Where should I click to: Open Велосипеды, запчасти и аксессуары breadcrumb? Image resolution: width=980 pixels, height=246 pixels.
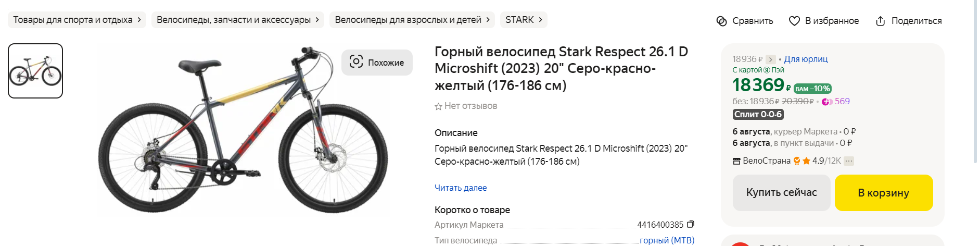(238, 20)
